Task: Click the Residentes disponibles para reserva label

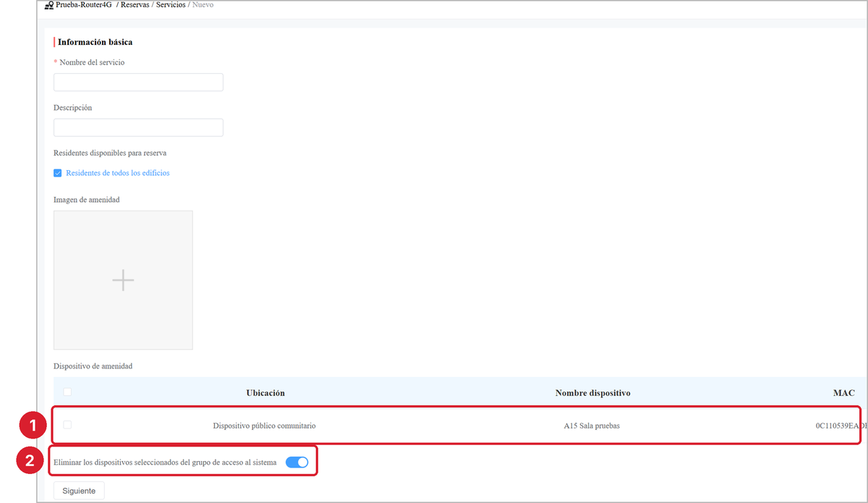Action: (110, 153)
